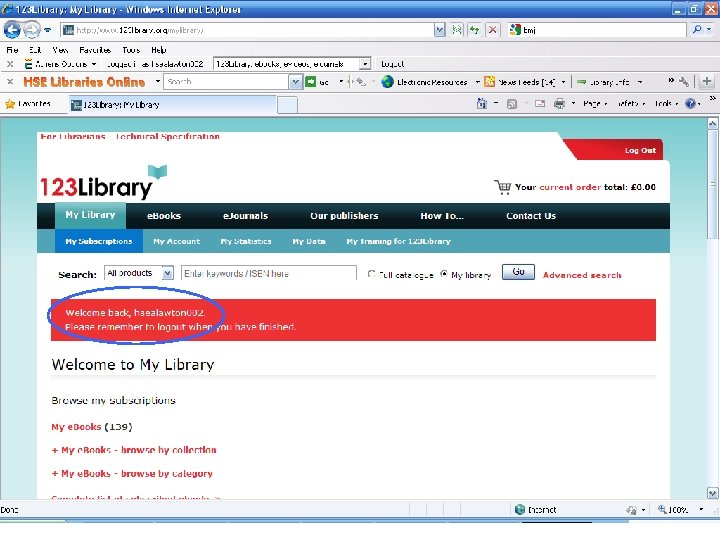Open the Page dropdown in command bar
The height and width of the screenshot is (540, 720).
(595, 104)
